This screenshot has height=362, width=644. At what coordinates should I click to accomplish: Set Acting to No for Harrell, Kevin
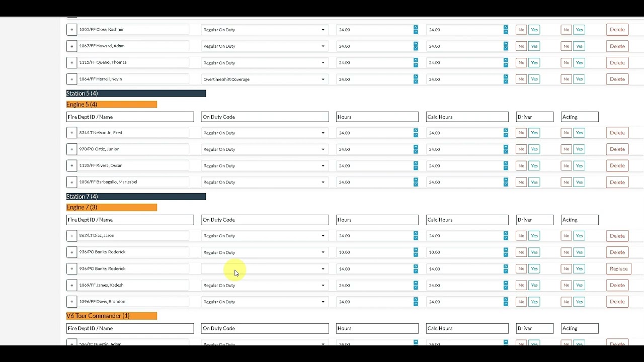pos(566,79)
